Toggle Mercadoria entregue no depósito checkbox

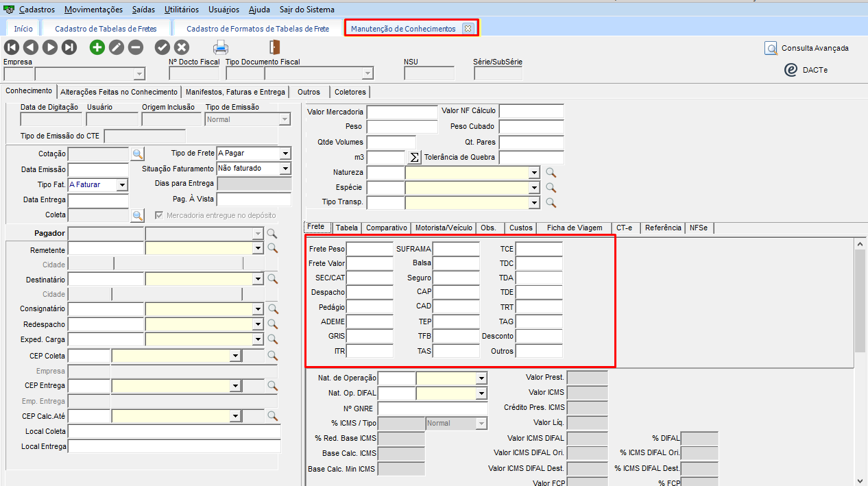coord(160,215)
